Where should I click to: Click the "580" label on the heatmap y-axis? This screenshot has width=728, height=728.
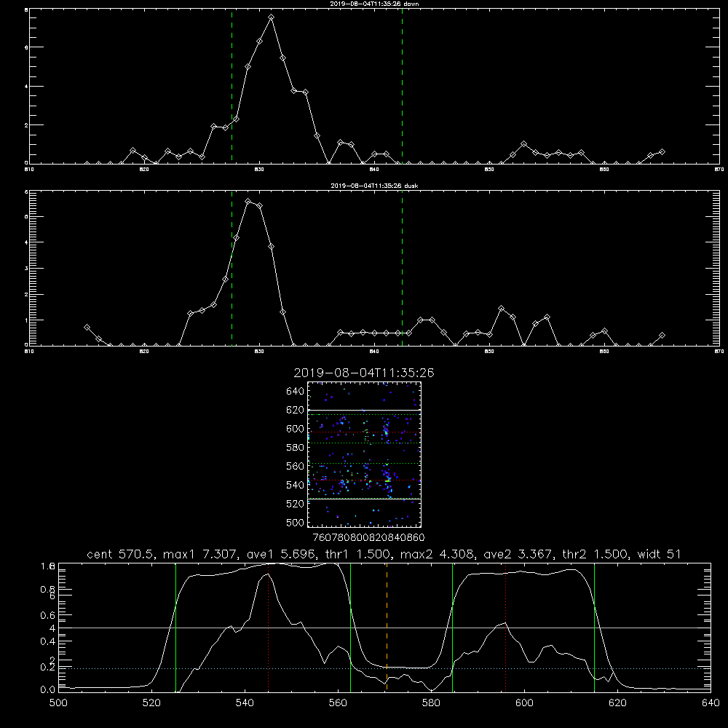tap(296, 448)
